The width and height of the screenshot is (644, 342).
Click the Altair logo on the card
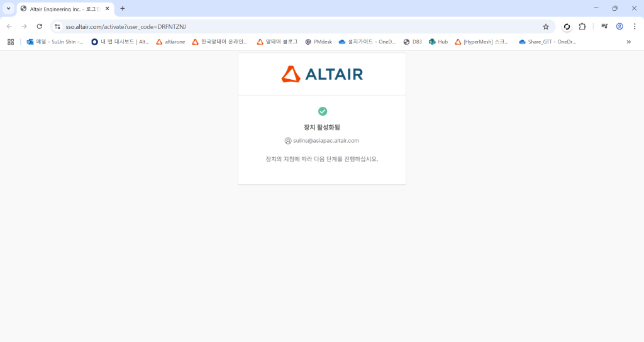322,74
